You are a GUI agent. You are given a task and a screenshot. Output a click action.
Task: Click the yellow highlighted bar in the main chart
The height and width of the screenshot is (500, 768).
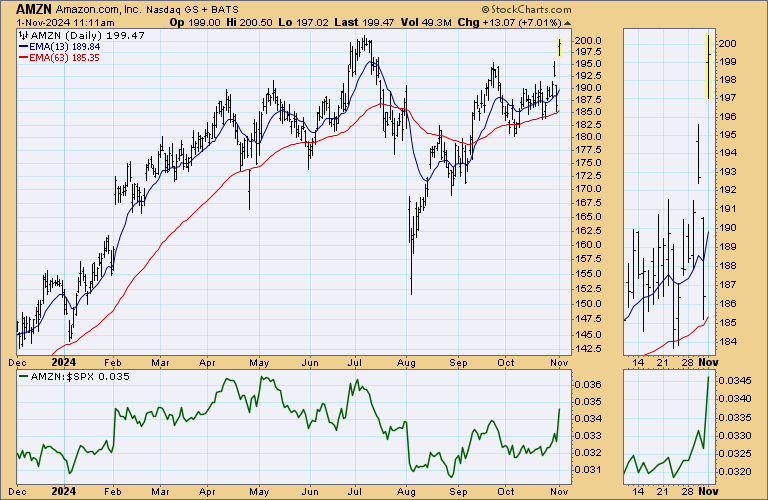pyautogui.click(x=559, y=47)
